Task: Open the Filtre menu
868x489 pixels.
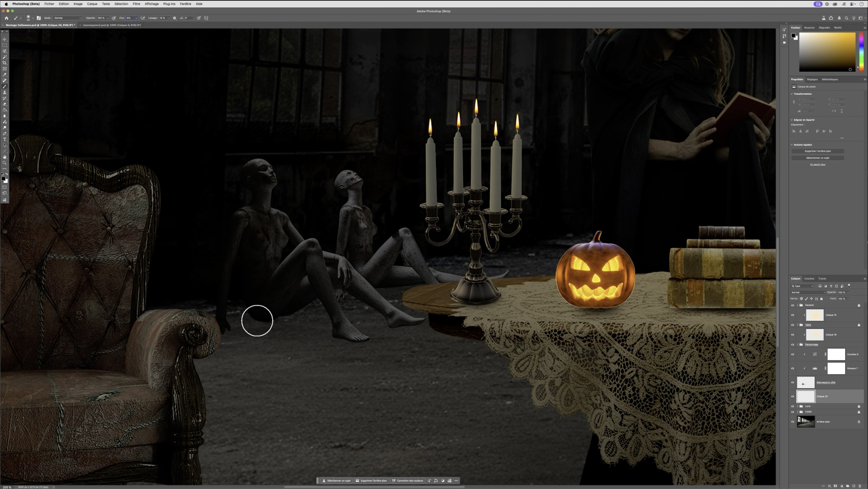Action: pyautogui.click(x=136, y=4)
